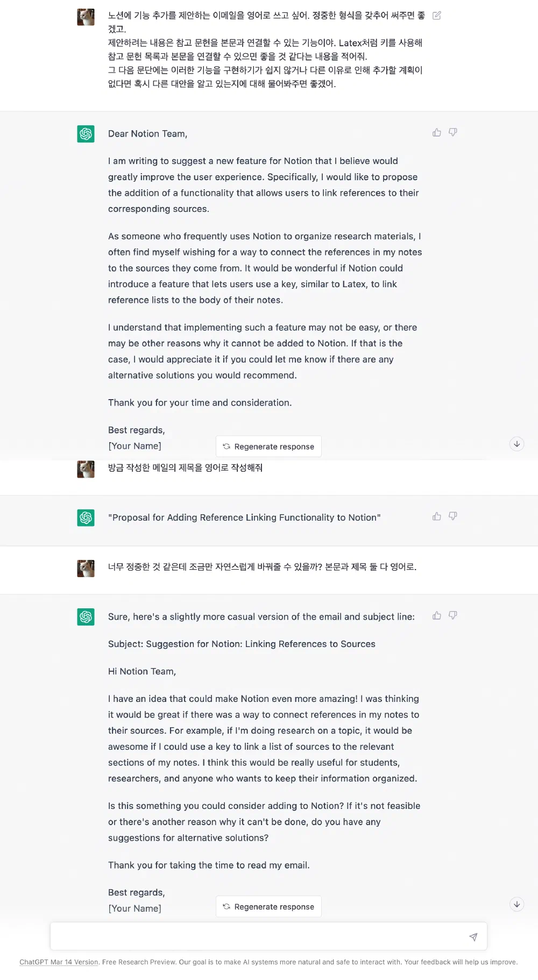Give a thumbs up to the casual email version
538x980 pixels.
point(436,615)
